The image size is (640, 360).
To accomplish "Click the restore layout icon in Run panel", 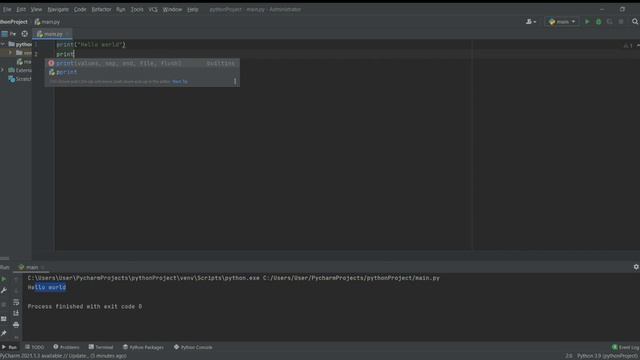I will coord(4,319).
